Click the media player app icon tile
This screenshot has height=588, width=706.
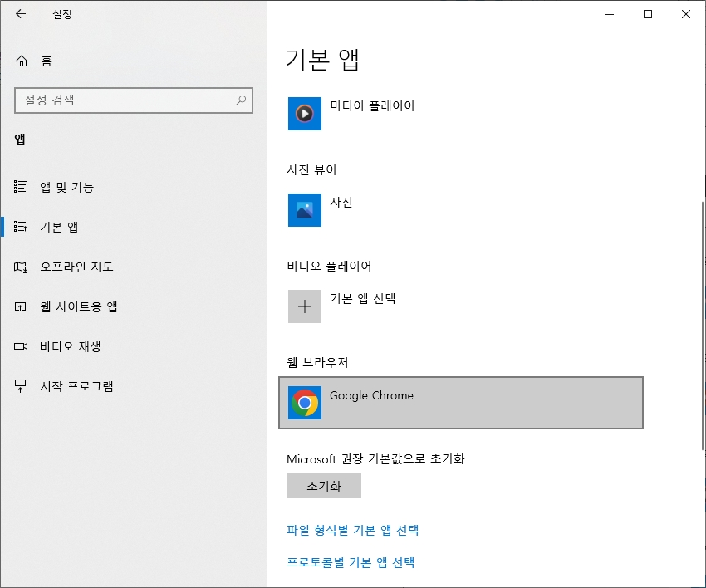coord(304,114)
